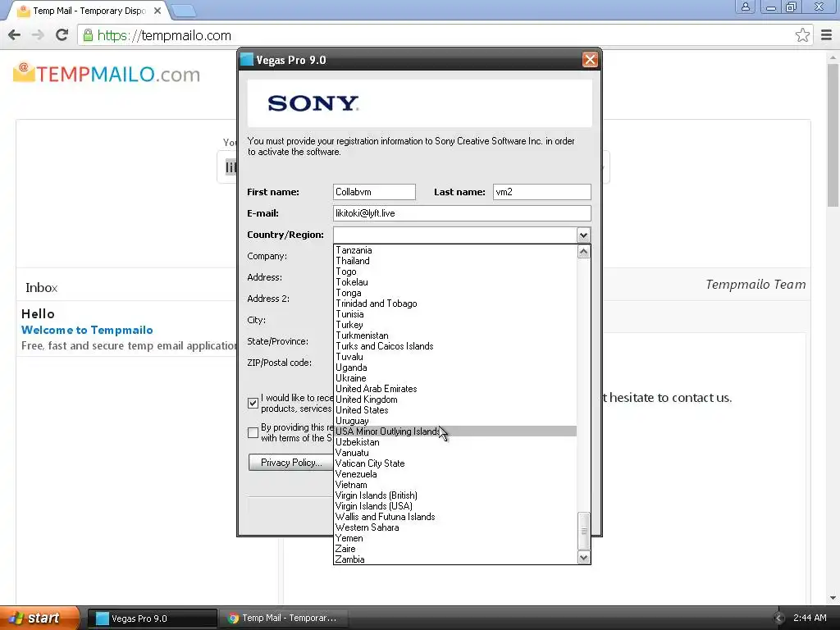Open the Chrome hamburger menu
The image size is (840, 630).
tap(827, 35)
